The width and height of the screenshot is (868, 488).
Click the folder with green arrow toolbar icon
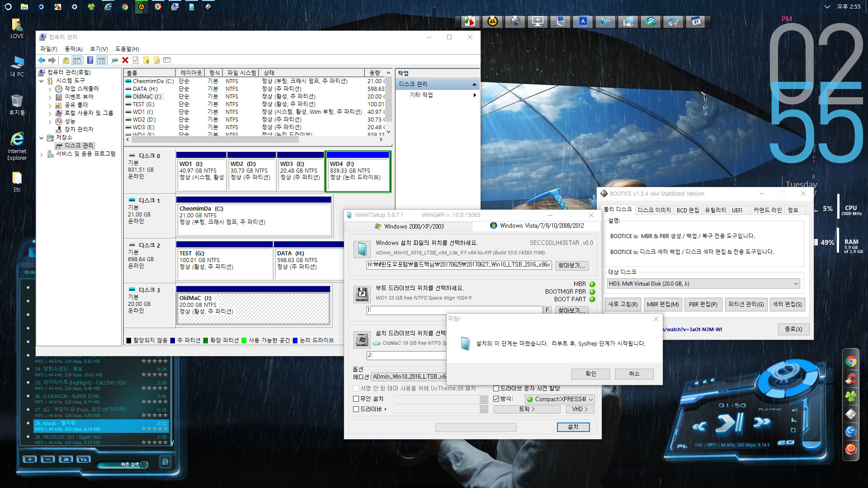click(146, 61)
